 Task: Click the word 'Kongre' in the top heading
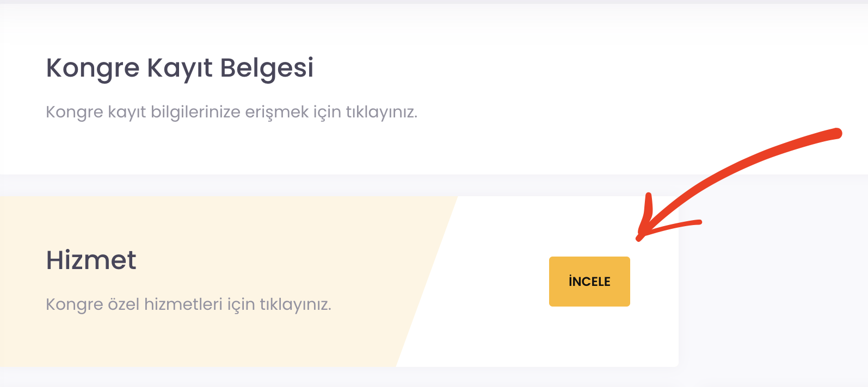coord(93,68)
